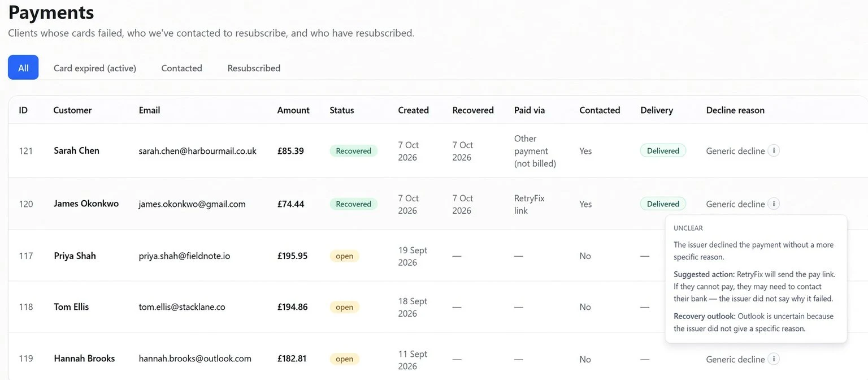Switch to the All tab

click(23, 67)
